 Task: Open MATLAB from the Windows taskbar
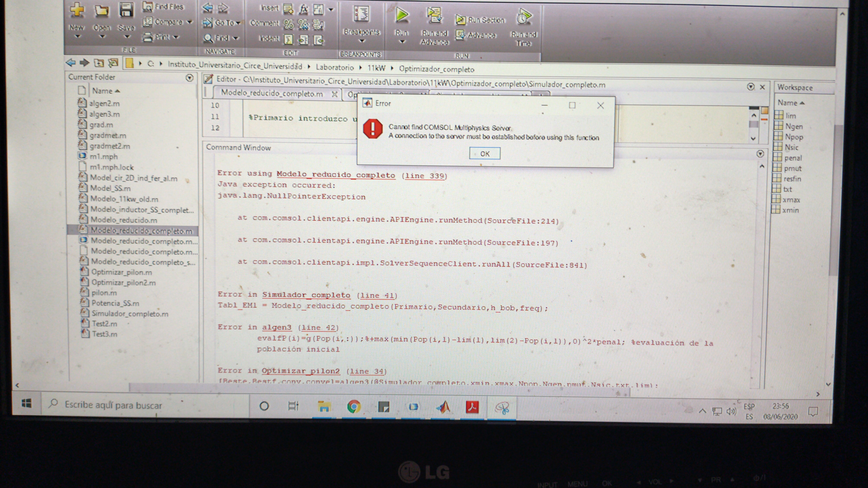[443, 408]
